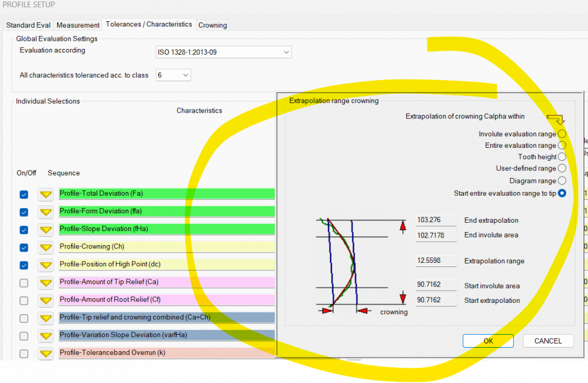Image resolution: width=588 pixels, height=383 pixels.
Task: Click yellow arrow icon beside Variation Slope Deviation
Action: pos(46,336)
